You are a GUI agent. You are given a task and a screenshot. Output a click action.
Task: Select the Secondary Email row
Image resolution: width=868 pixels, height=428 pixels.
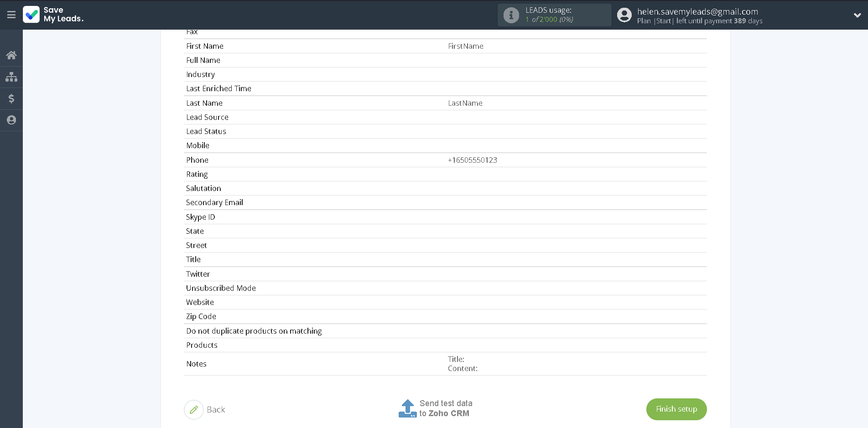(x=445, y=202)
